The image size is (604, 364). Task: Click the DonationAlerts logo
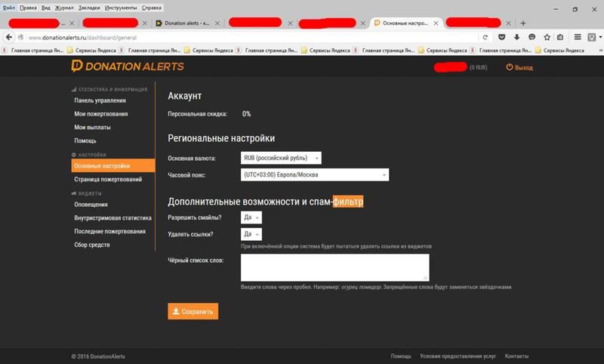click(128, 66)
